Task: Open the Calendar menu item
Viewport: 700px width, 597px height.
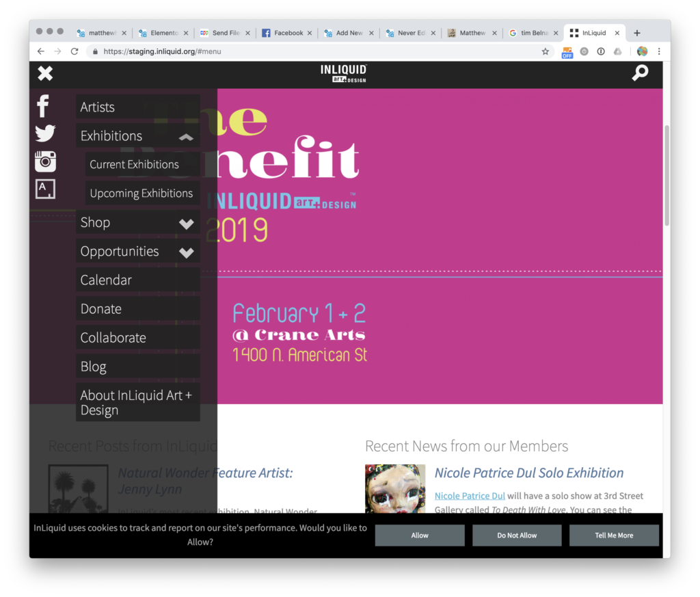Action: pos(137,280)
